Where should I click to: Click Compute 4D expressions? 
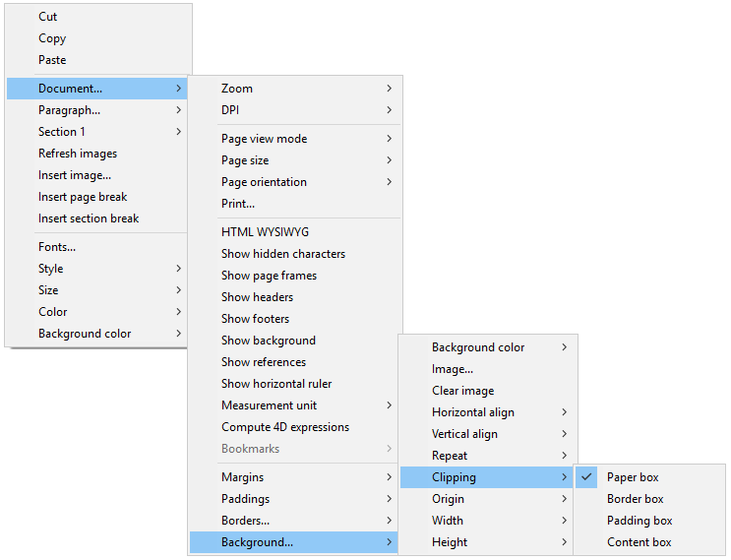[x=284, y=427]
